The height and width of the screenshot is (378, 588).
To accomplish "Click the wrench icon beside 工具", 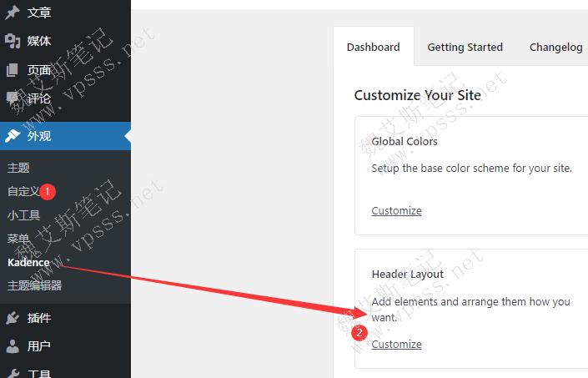I will point(13,373).
